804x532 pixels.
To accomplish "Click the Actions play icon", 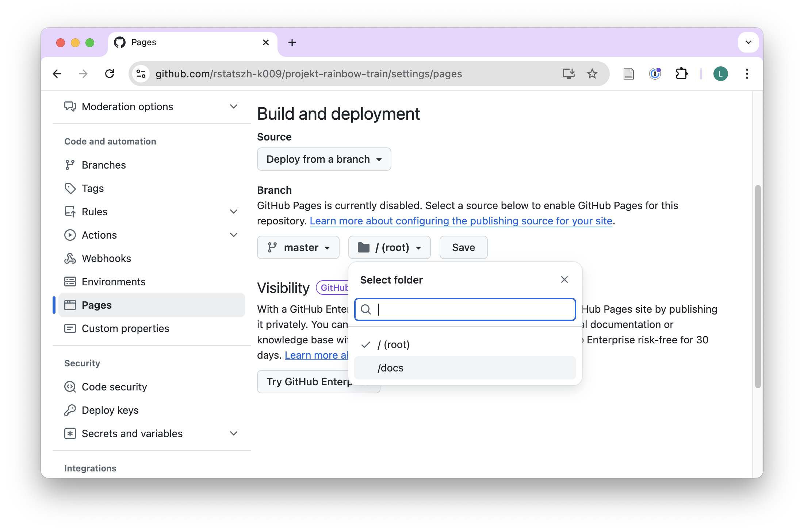I will pos(70,235).
